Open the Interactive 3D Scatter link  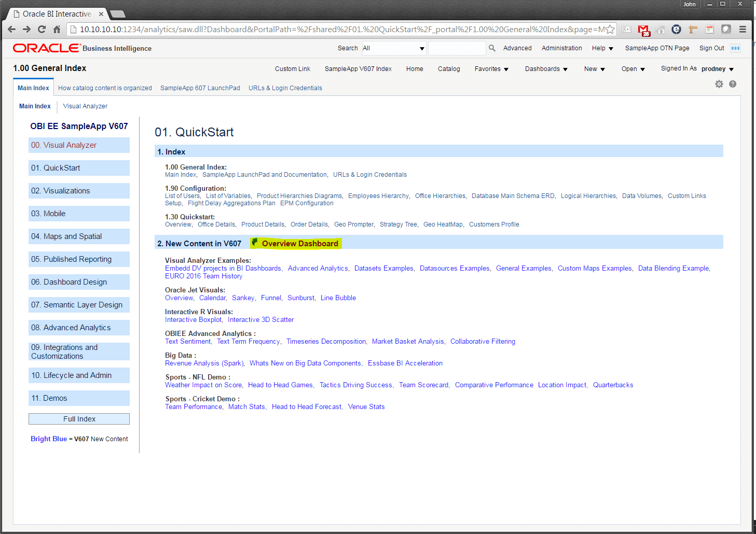point(260,320)
